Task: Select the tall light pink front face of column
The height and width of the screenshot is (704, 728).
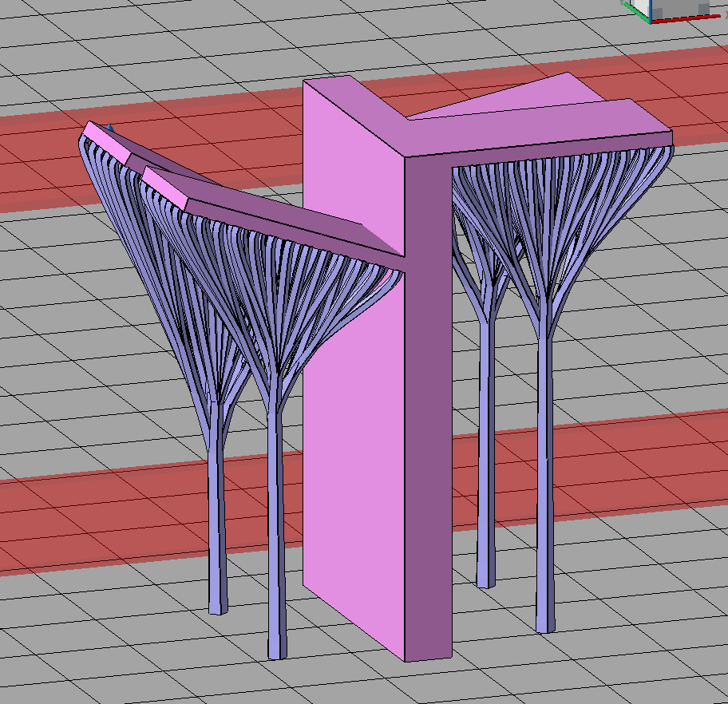Action: (351, 399)
